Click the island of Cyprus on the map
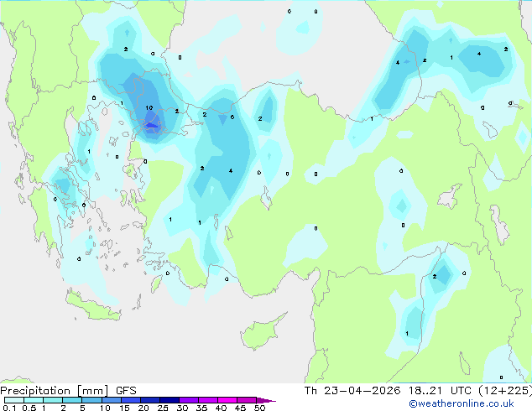The height and width of the screenshot is (411, 532). click(x=261, y=334)
